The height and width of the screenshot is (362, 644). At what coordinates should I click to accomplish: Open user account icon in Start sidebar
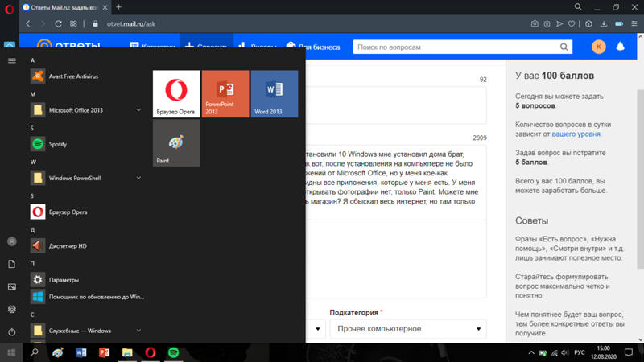click(12, 241)
